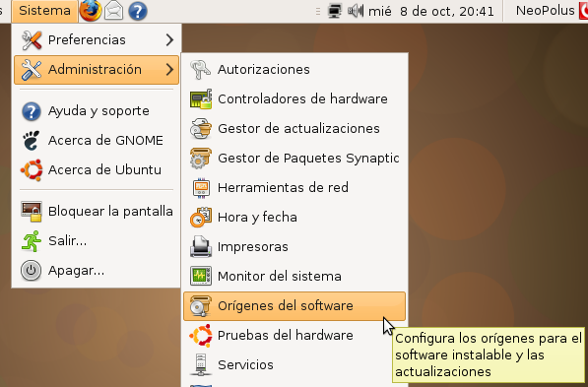588x387 pixels.
Task: Select Bloquear la pantalla
Action: click(x=97, y=212)
